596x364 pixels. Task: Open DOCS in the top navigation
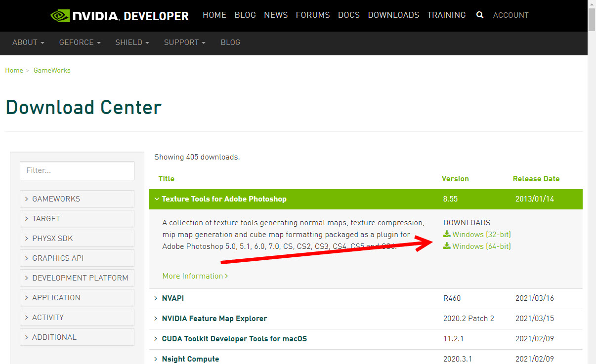point(349,15)
